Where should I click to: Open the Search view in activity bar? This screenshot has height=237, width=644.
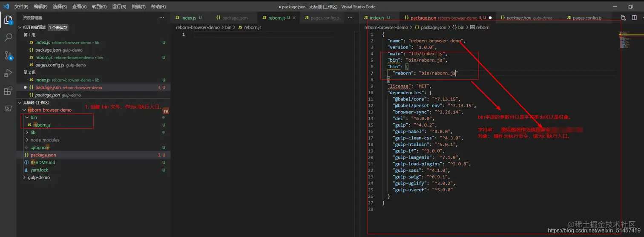click(8, 38)
